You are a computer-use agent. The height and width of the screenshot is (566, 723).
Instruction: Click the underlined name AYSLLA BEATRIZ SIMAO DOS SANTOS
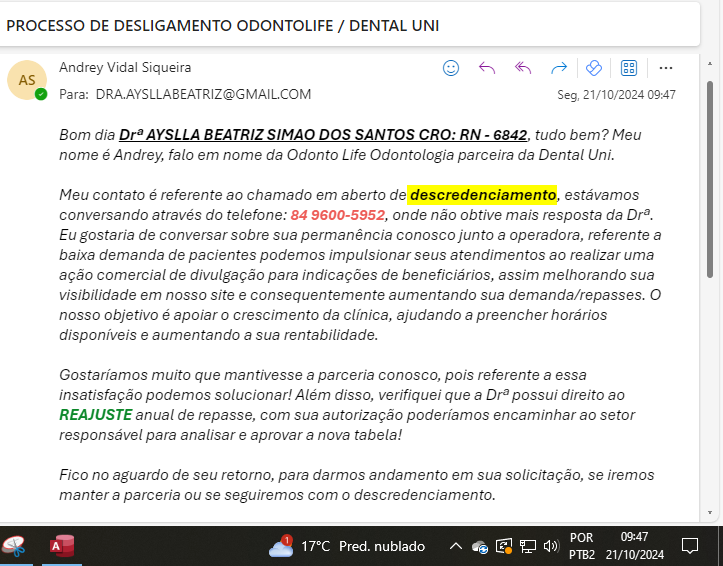click(280, 135)
